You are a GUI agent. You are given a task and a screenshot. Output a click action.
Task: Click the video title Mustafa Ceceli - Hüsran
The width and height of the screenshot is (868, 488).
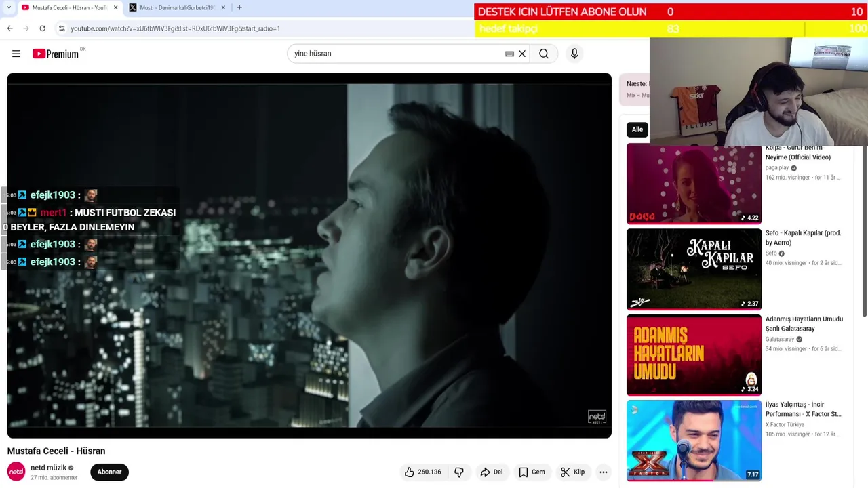tap(56, 451)
